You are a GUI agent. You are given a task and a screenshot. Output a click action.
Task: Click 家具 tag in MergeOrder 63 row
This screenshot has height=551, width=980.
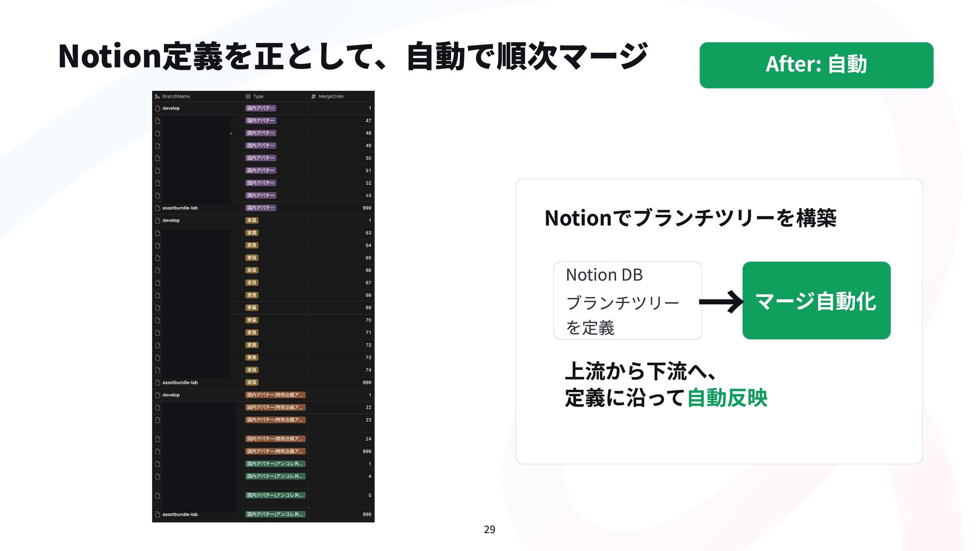click(252, 233)
